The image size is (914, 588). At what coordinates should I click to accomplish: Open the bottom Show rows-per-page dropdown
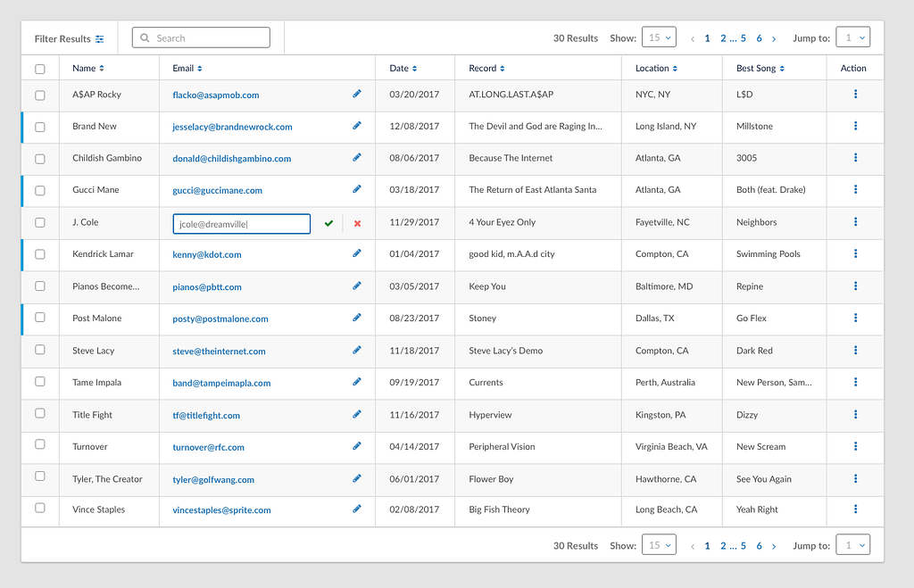659,545
